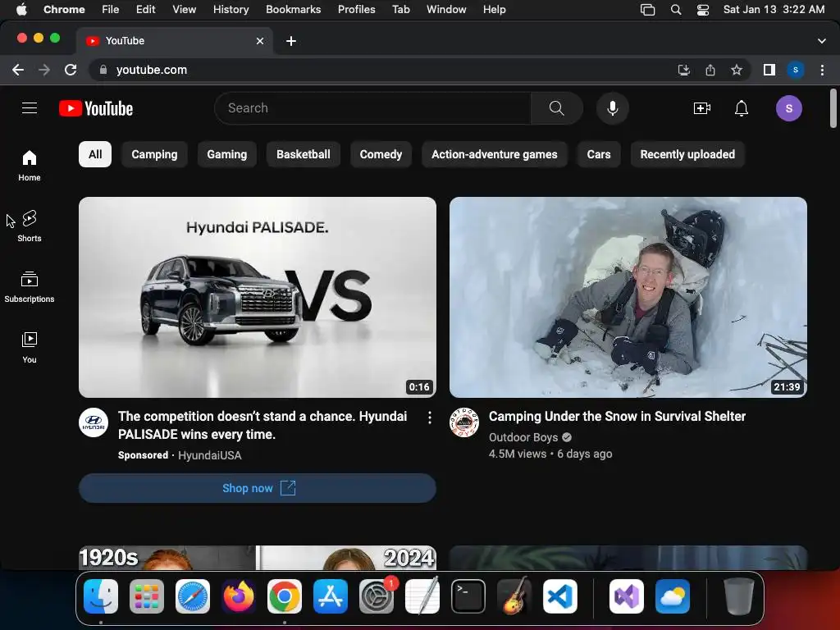Play the Hyundai PALISADE ad thumbnail
This screenshot has height=630, width=840.
pos(257,297)
